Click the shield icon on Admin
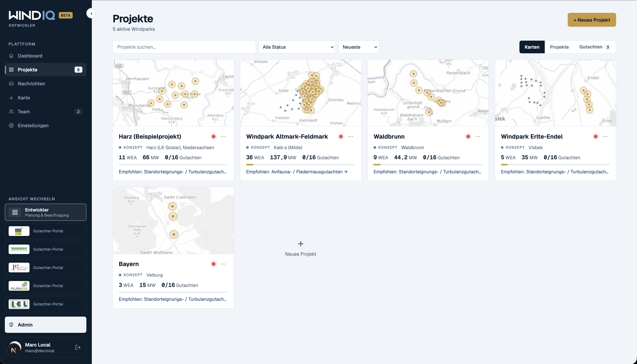Image resolution: width=637 pixels, height=364 pixels. point(11,325)
